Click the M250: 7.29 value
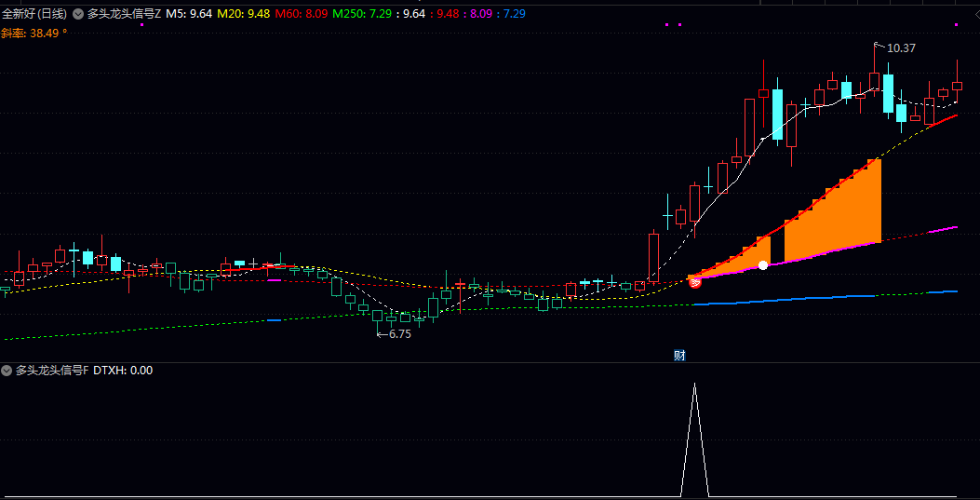The height and width of the screenshot is (500, 980). [362, 14]
